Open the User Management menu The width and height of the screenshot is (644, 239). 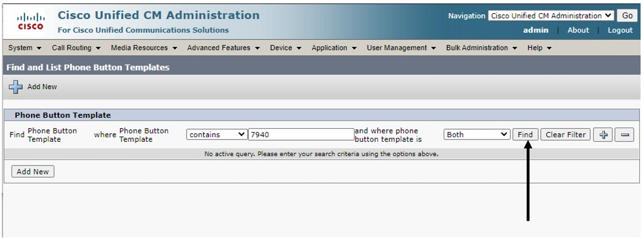[401, 48]
